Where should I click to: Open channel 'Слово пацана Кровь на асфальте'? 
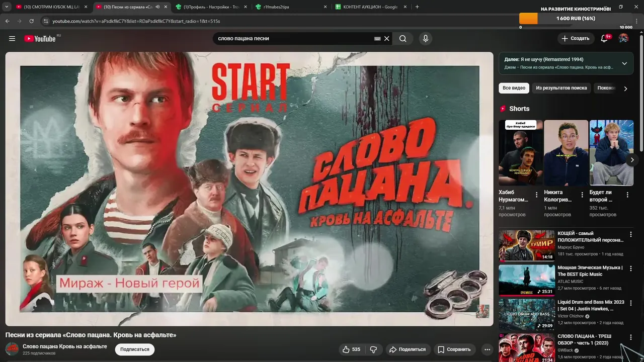(65, 346)
